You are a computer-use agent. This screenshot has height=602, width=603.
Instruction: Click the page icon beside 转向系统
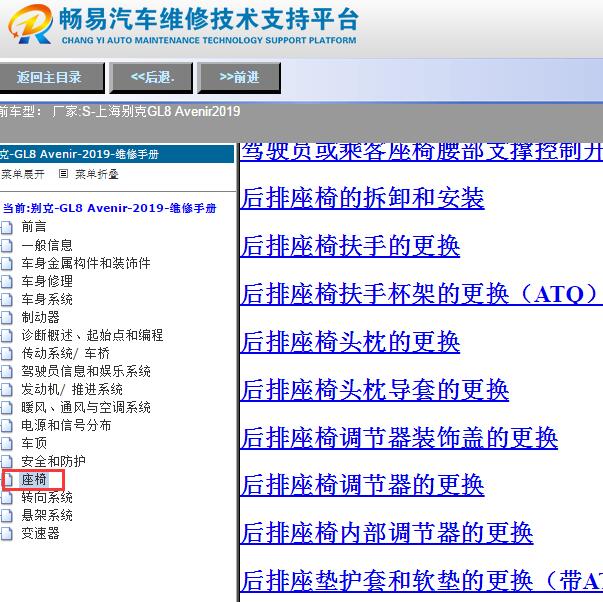6,498
